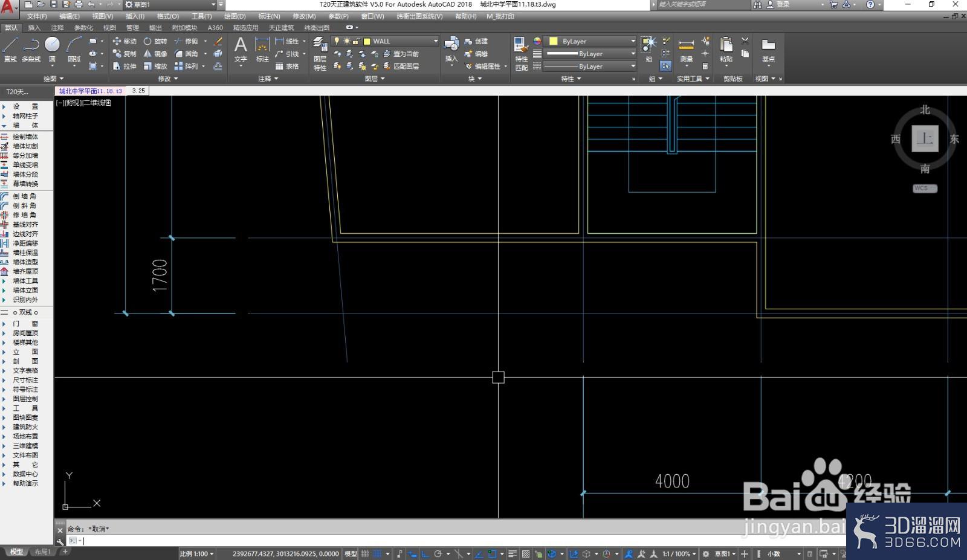Viewport: 967px width, 560px height.
Task: Click 匹配图层 button
Action: click(x=401, y=66)
